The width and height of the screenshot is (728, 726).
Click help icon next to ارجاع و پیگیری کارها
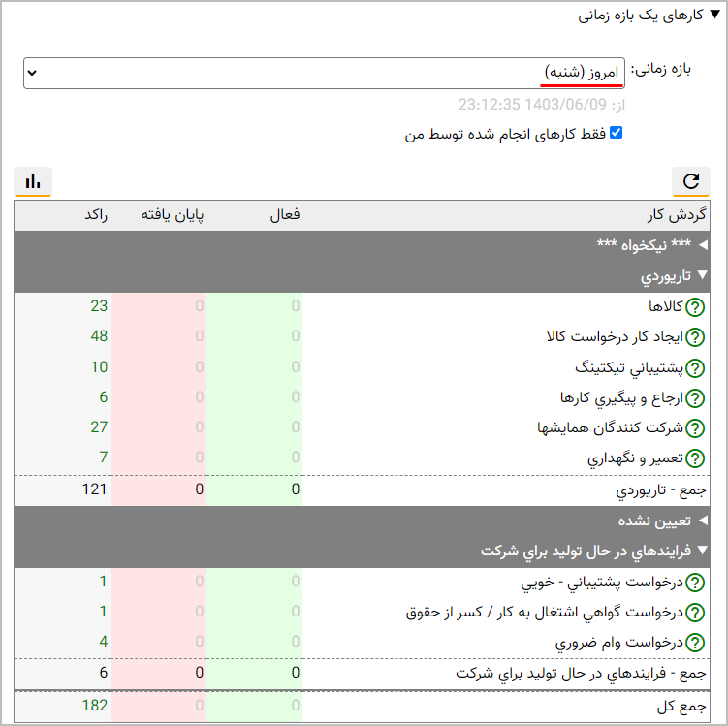(x=695, y=398)
